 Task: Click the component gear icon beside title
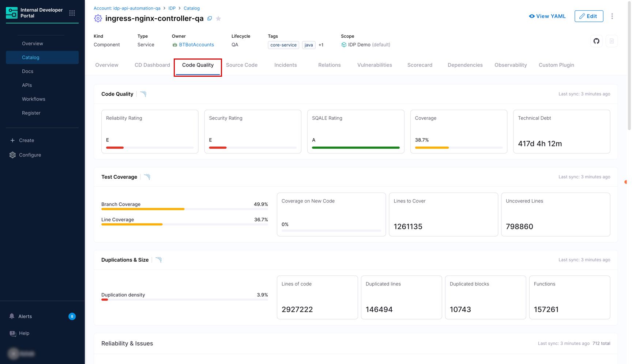pos(98,18)
